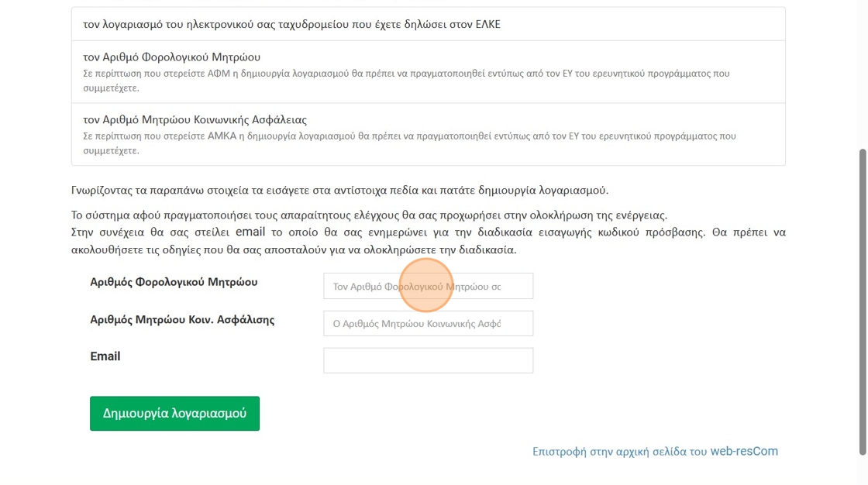Click into the Αριθμός Μητρώου Κοιν. Ασφάλισης field
868x485 pixels.
(428, 323)
